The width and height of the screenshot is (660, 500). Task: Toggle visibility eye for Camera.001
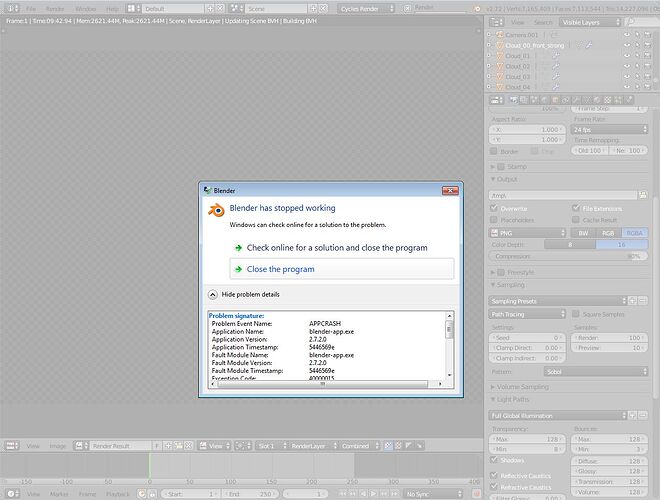click(627, 35)
